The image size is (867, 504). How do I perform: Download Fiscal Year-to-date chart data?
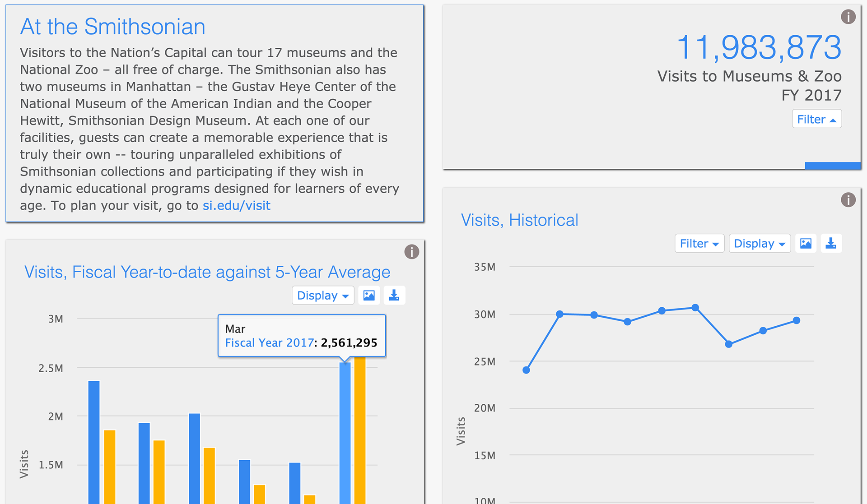(394, 296)
